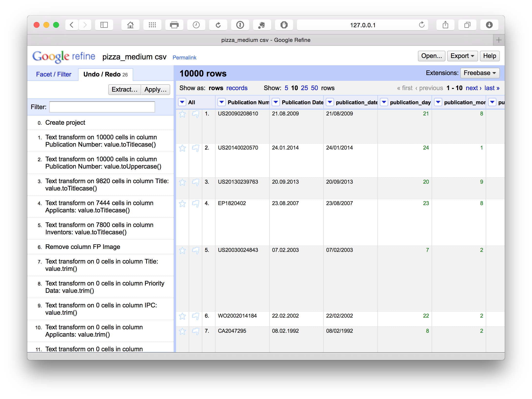Select step 3 Title toTitlecase transform

pos(100,185)
